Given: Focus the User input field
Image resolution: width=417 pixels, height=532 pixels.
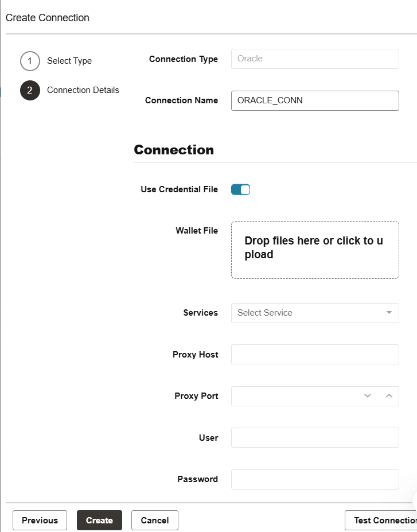Looking at the screenshot, I should point(315,437).
